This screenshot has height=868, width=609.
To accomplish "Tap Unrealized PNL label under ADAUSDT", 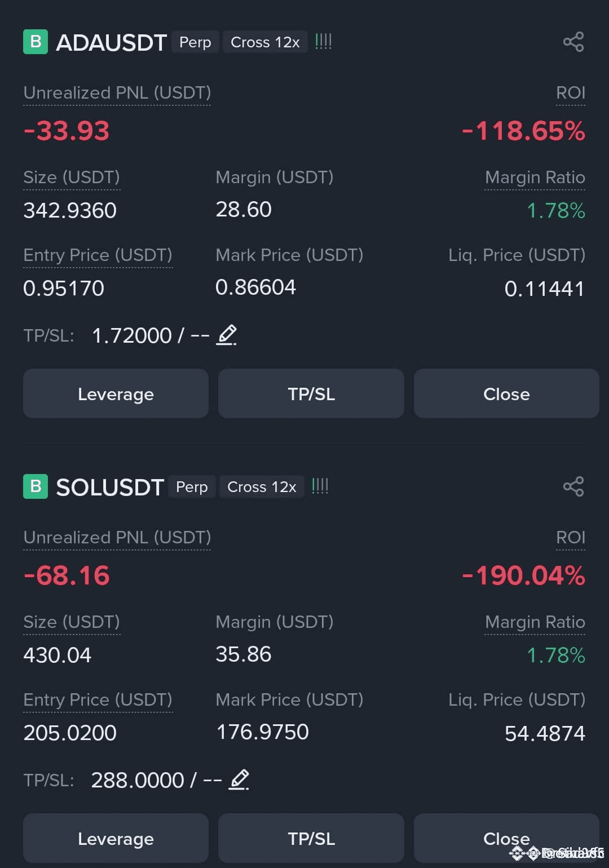I will 117,93.
